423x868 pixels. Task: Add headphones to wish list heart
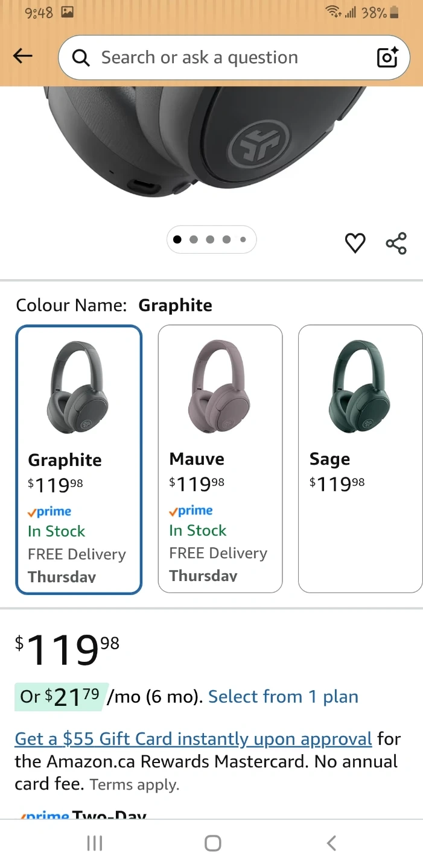[355, 243]
